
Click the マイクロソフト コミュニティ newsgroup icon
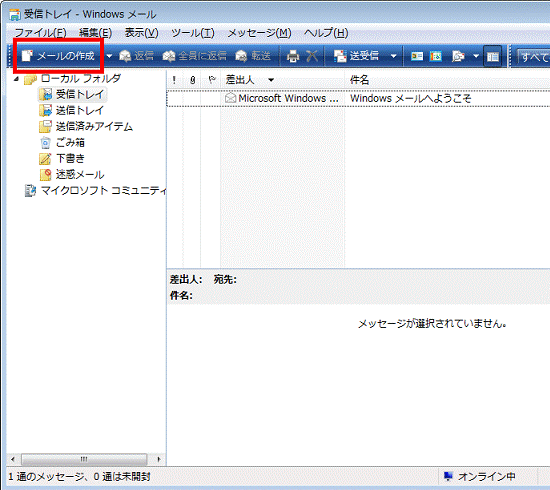click(x=31, y=190)
